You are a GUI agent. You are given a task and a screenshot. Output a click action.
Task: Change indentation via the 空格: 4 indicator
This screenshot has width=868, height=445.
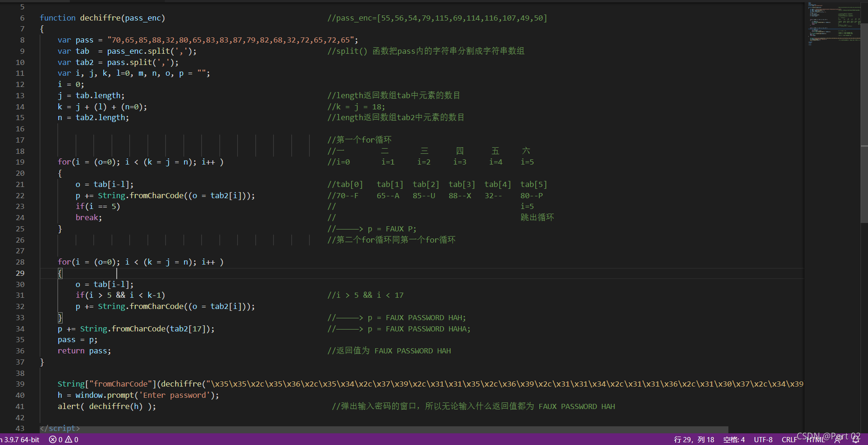pos(734,439)
